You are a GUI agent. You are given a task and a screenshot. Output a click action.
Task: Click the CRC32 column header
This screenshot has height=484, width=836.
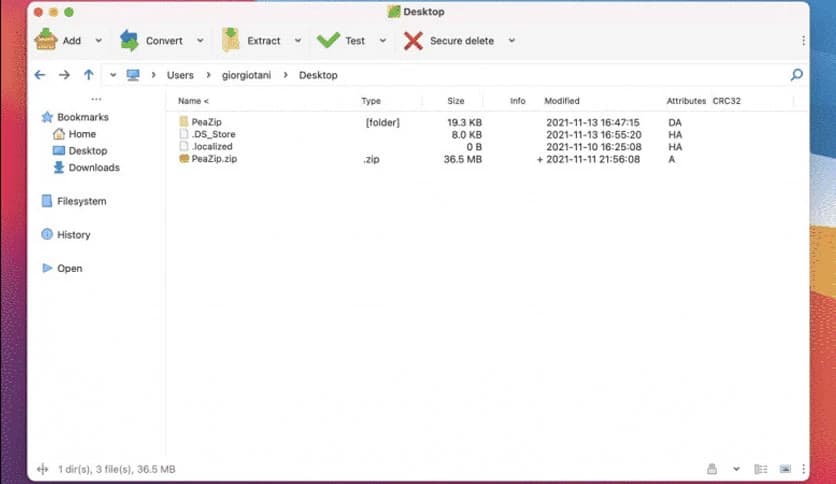pos(726,101)
